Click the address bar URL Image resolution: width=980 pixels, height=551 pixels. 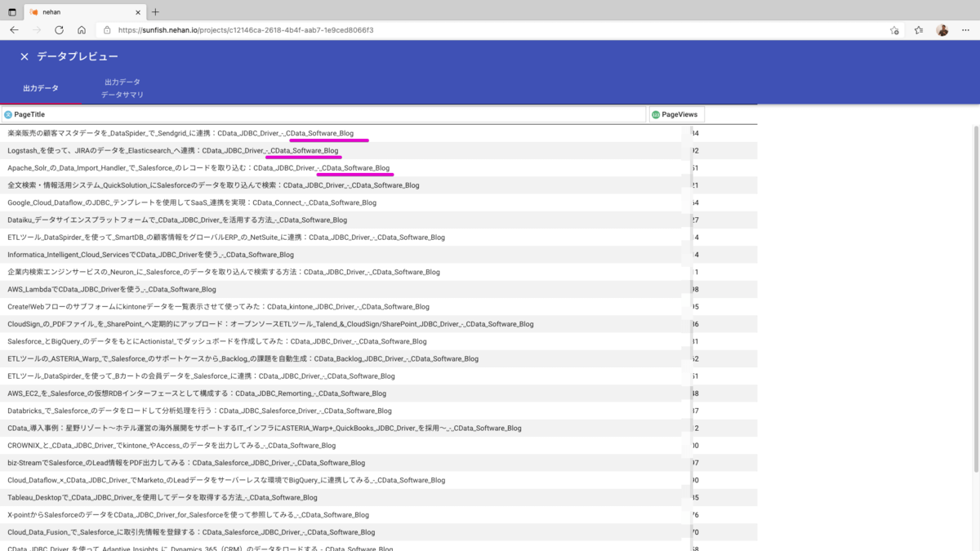click(x=246, y=30)
